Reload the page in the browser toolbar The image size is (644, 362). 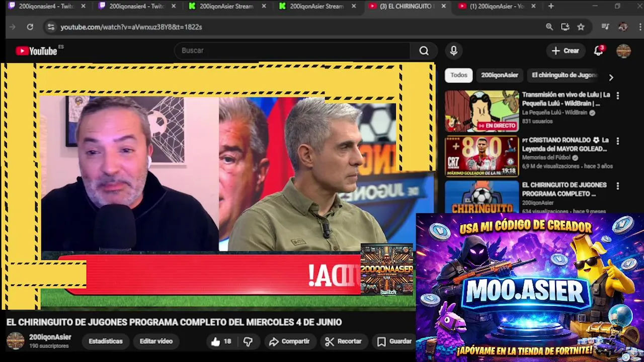30,27
